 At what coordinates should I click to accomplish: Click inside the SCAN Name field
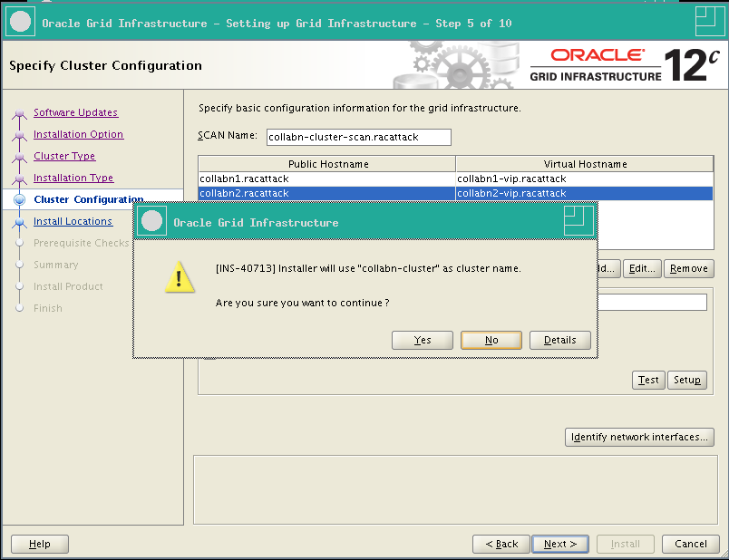pyautogui.click(x=358, y=137)
